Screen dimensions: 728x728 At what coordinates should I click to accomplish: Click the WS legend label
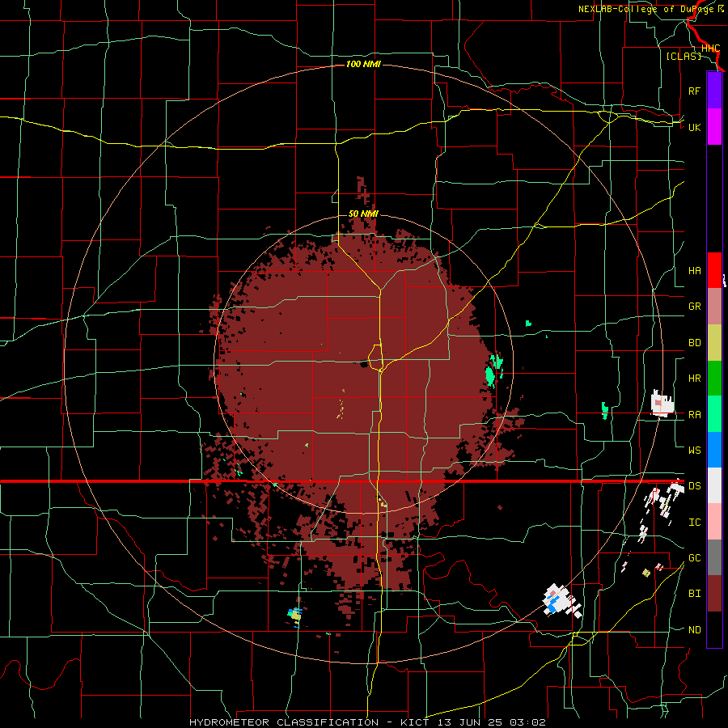tap(694, 451)
